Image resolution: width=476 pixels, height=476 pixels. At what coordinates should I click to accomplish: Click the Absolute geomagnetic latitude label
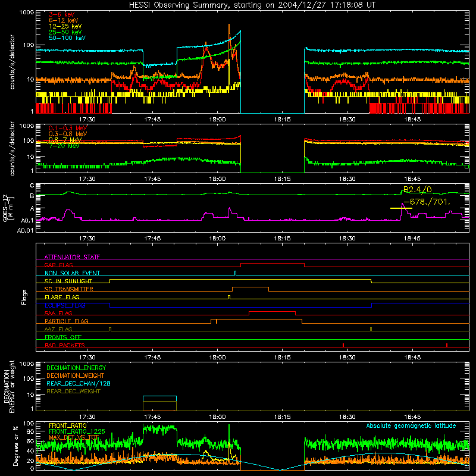click(411, 426)
